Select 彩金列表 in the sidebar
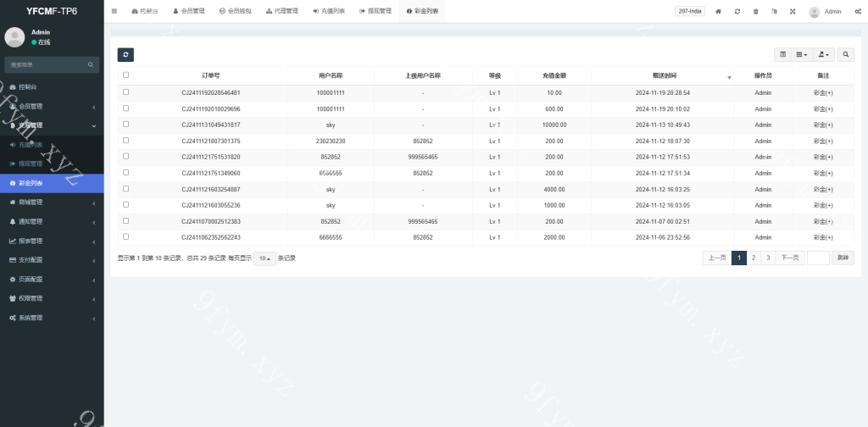 52,183
